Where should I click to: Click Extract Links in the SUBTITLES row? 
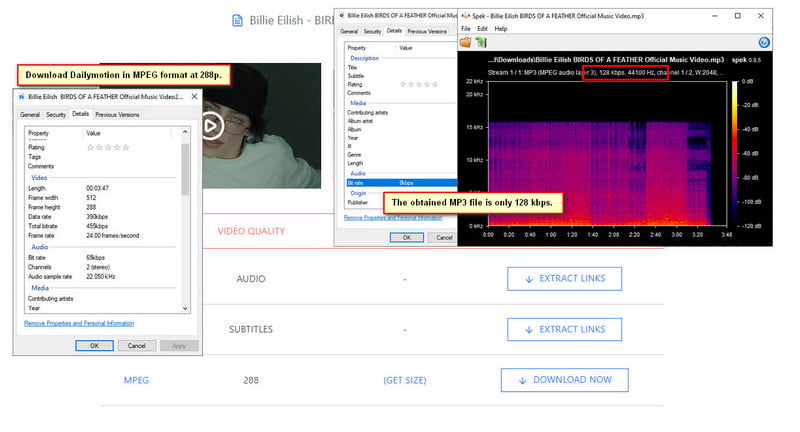[564, 329]
